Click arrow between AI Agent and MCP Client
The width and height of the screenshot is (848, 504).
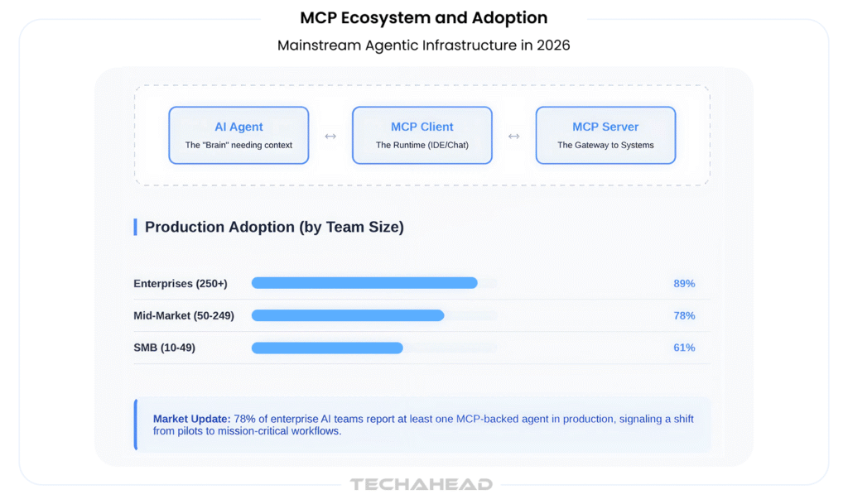330,136
